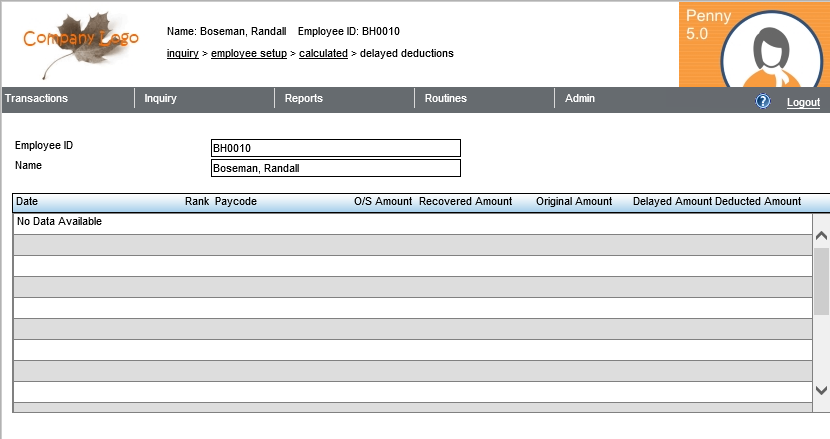Open the Transactions menu
This screenshot has height=439, width=830.
pos(36,99)
